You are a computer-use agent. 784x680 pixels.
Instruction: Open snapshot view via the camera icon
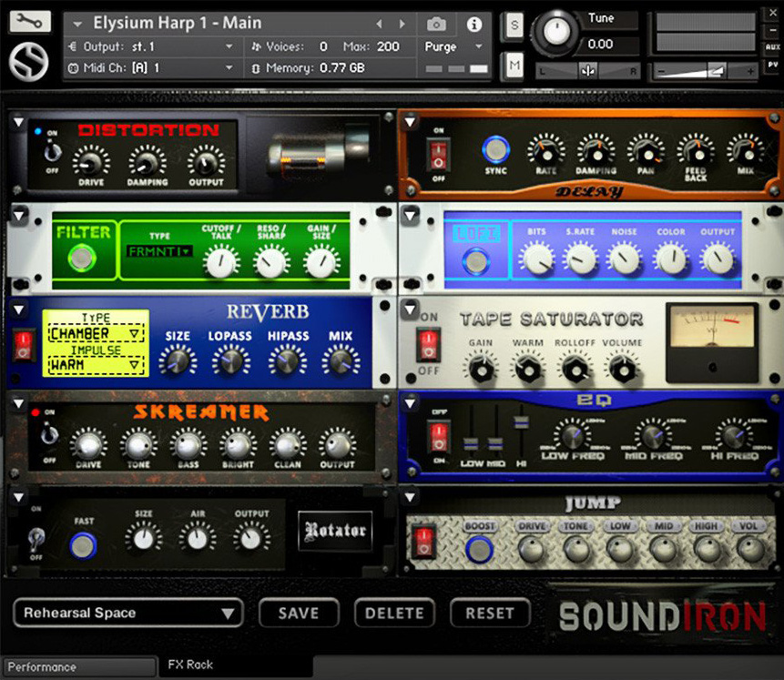435,25
